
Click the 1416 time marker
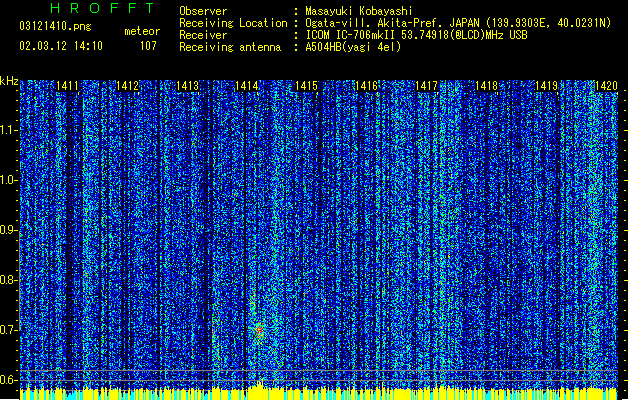(x=367, y=85)
